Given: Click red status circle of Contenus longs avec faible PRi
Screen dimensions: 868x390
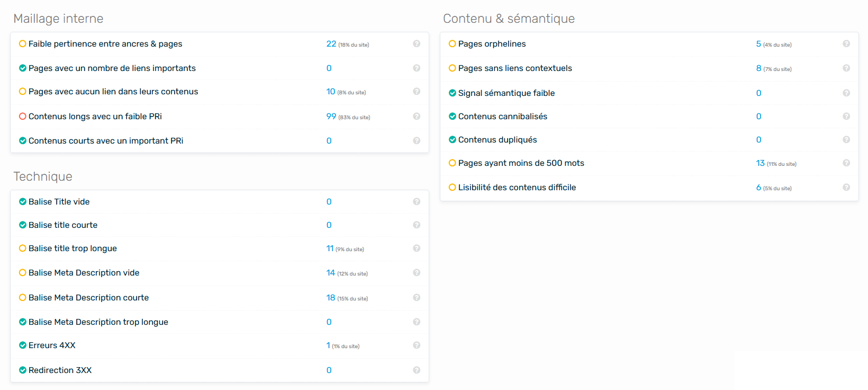Looking at the screenshot, I should pos(23,117).
